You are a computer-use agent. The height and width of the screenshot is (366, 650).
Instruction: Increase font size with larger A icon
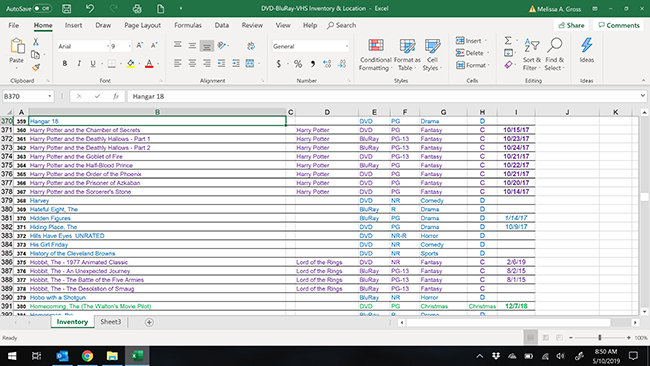click(140, 46)
